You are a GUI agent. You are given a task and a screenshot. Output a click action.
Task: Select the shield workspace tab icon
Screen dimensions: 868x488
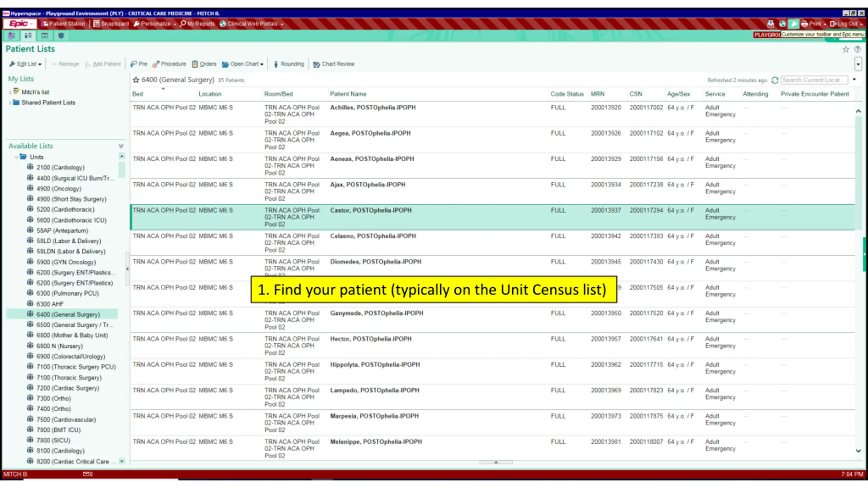point(61,36)
